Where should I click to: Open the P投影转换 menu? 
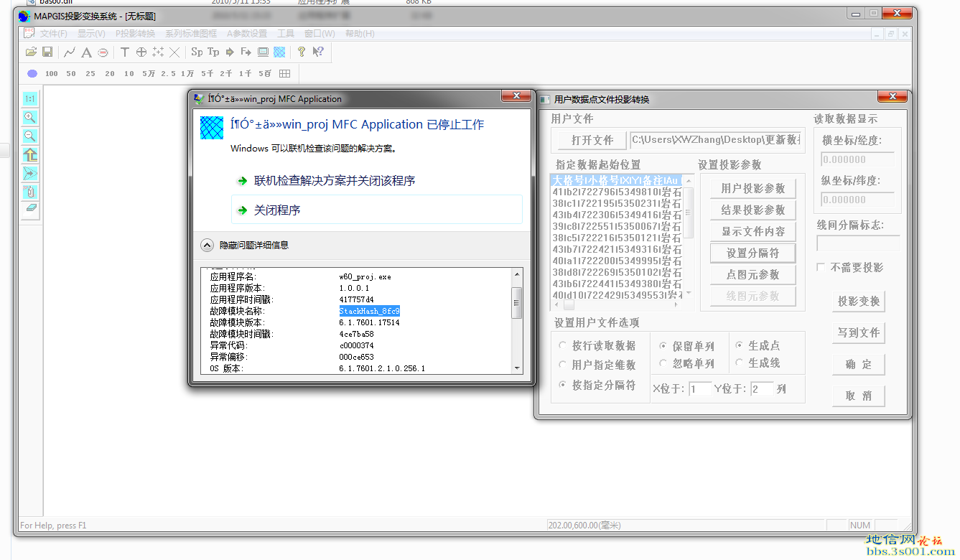pos(135,34)
